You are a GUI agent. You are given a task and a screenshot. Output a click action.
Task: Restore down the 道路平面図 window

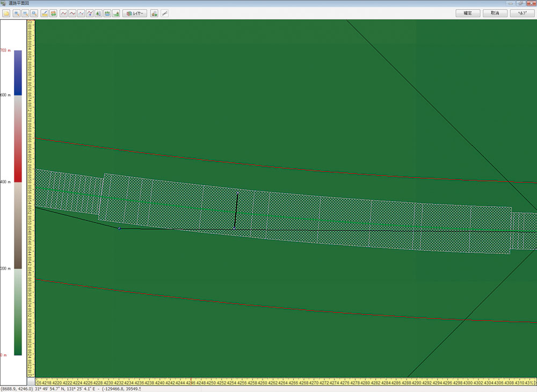[520, 3]
